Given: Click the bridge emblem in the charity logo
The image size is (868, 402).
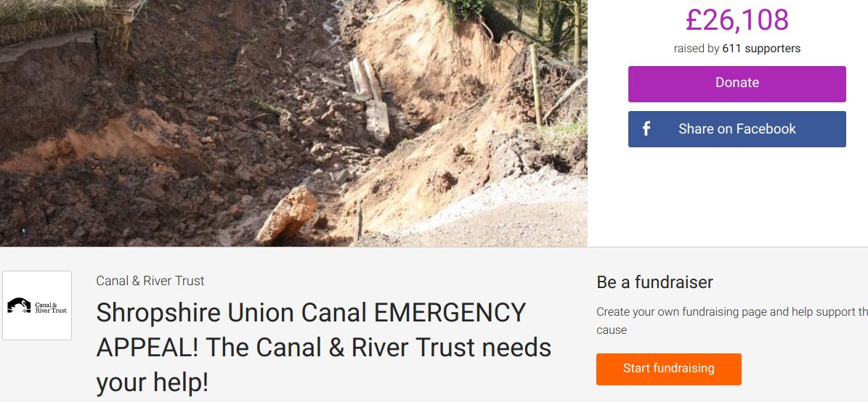Looking at the screenshot, I should (x=19, y=305).
